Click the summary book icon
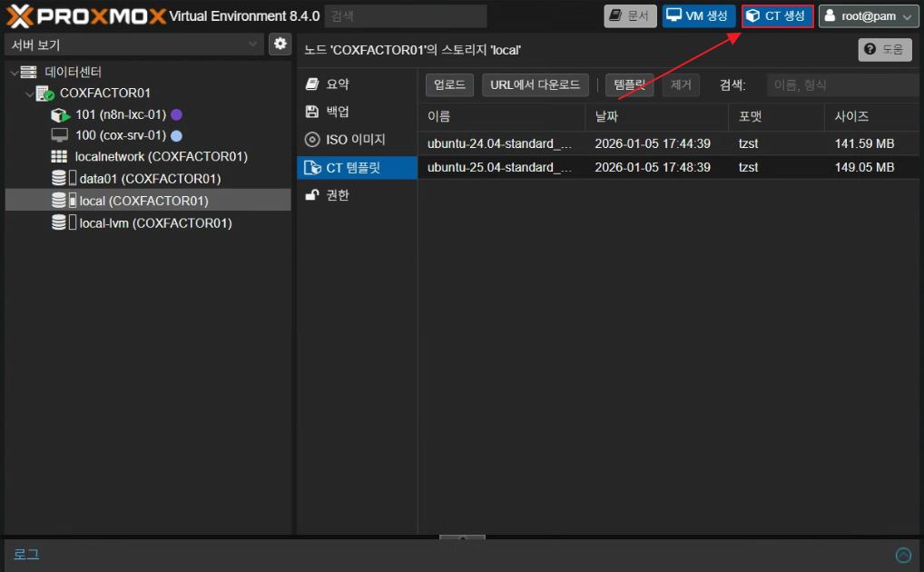This screenshot has height=572, width=924. (x=311, y=84)
